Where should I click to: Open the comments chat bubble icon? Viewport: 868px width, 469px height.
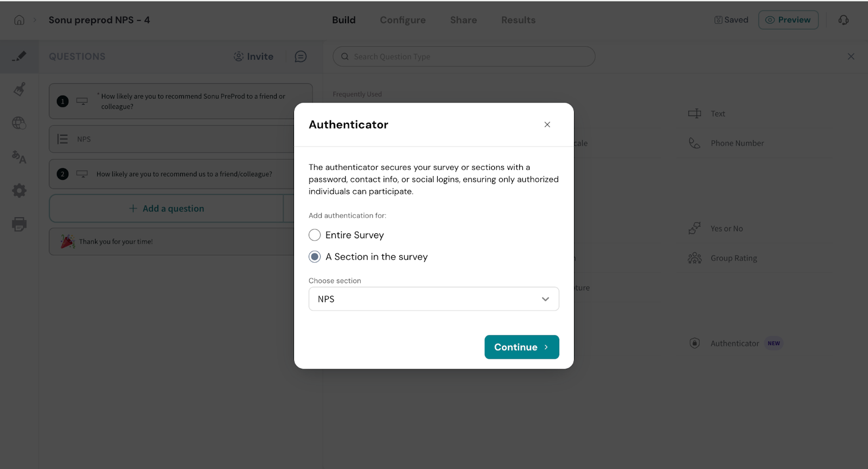tap(301, 56)
